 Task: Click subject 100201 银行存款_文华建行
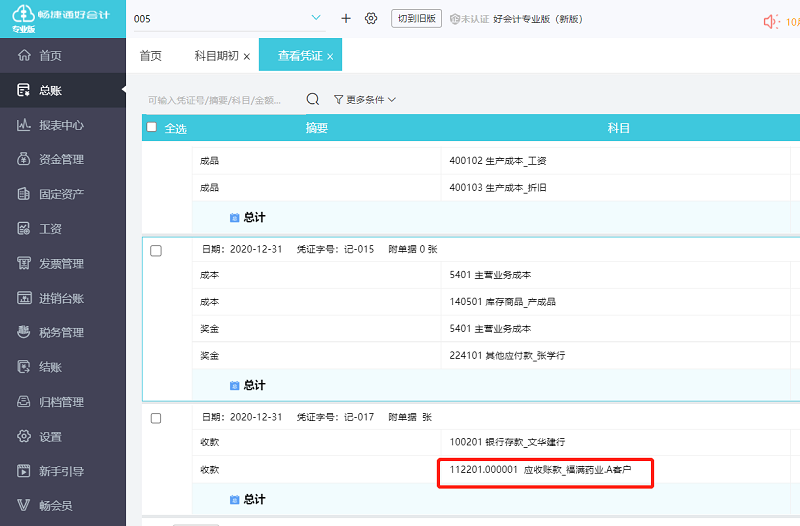[507, 442]
